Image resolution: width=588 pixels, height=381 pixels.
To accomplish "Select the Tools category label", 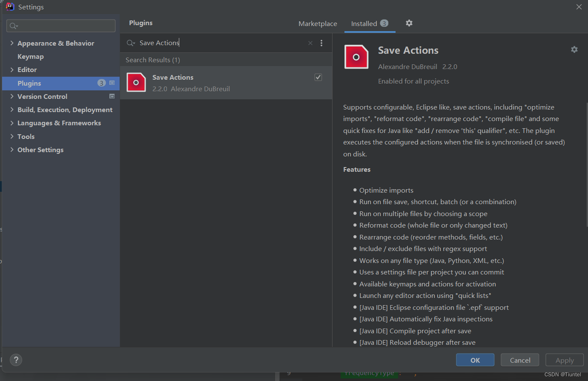I will point(26,136).
